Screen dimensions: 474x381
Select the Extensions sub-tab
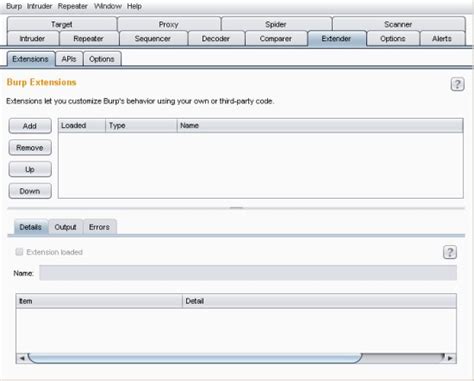[31, 59]
